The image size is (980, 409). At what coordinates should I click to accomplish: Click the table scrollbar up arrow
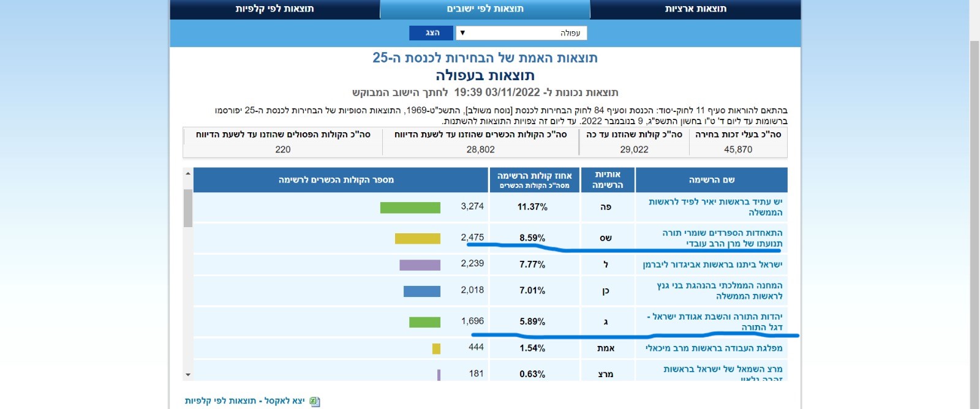click(188, 174)
